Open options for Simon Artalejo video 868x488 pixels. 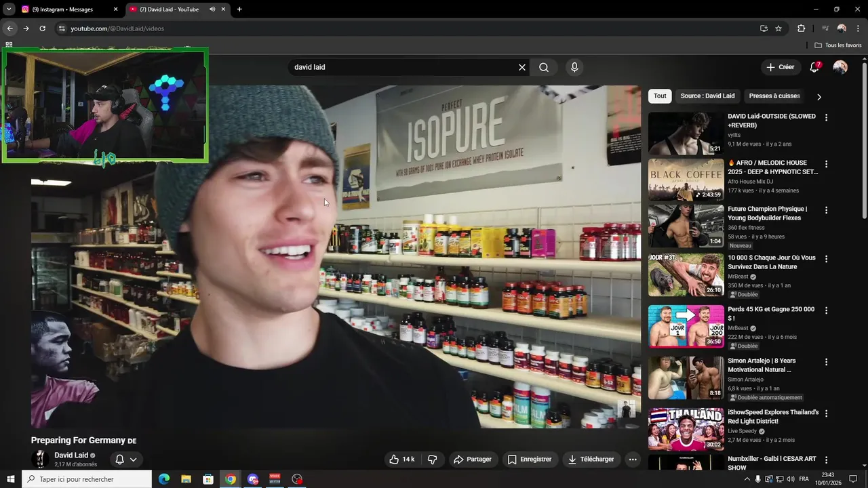[826, 362]
